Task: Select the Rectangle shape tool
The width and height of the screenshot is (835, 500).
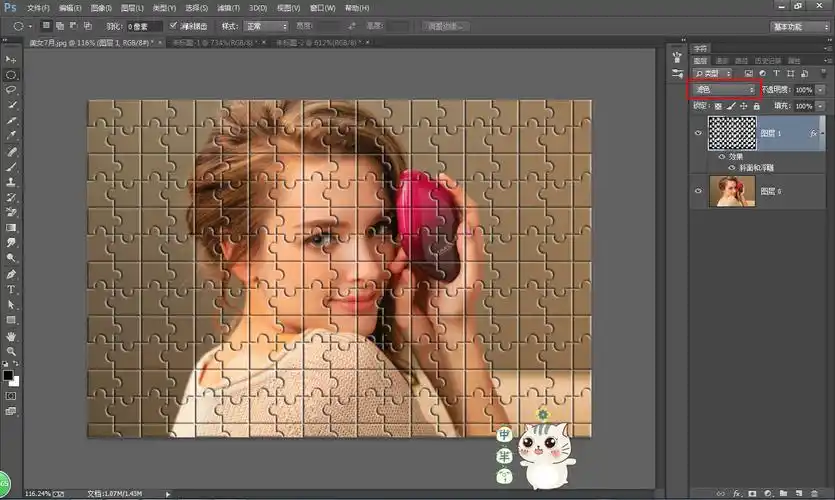Action: (11, 320)
